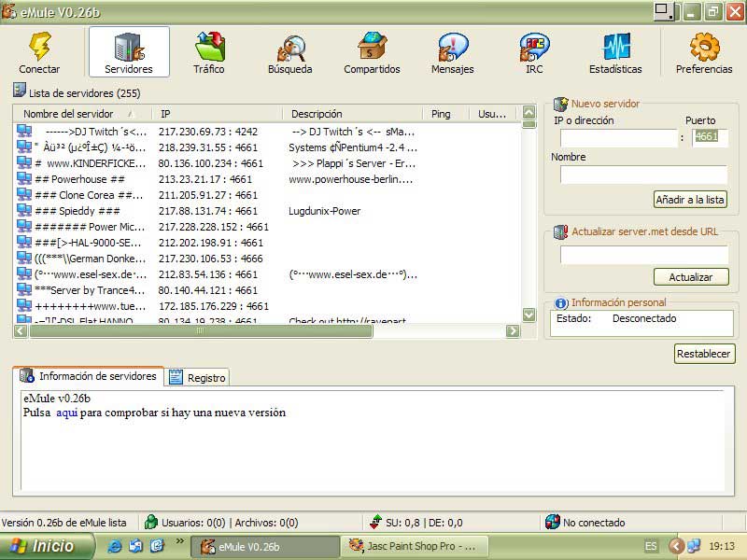Sort servers by IP column
The image size is (747, 560).
218,114
